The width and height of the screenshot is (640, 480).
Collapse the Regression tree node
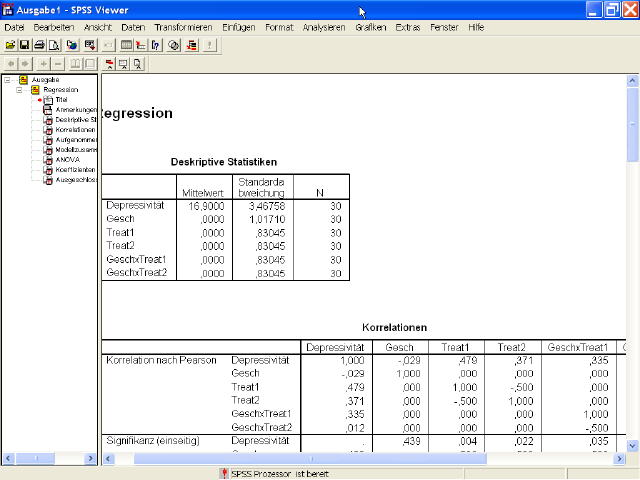(x=19, y=89)
